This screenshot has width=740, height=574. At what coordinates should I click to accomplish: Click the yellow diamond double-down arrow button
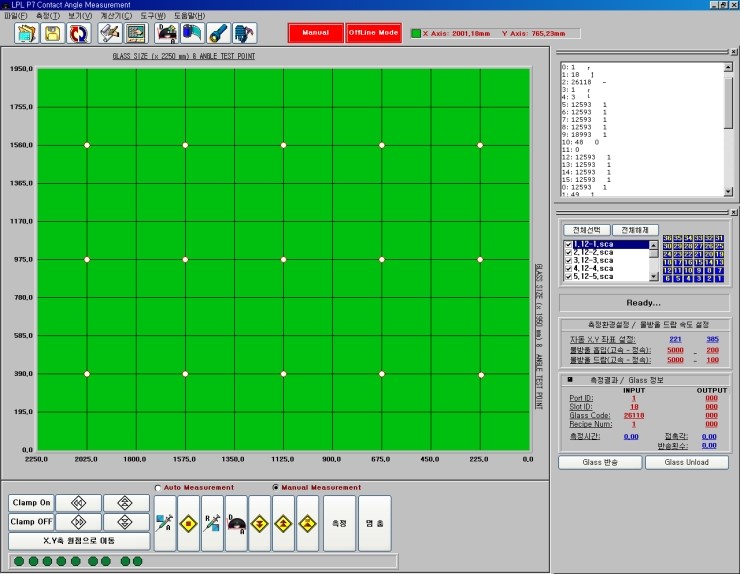click(x=260, y=523)
